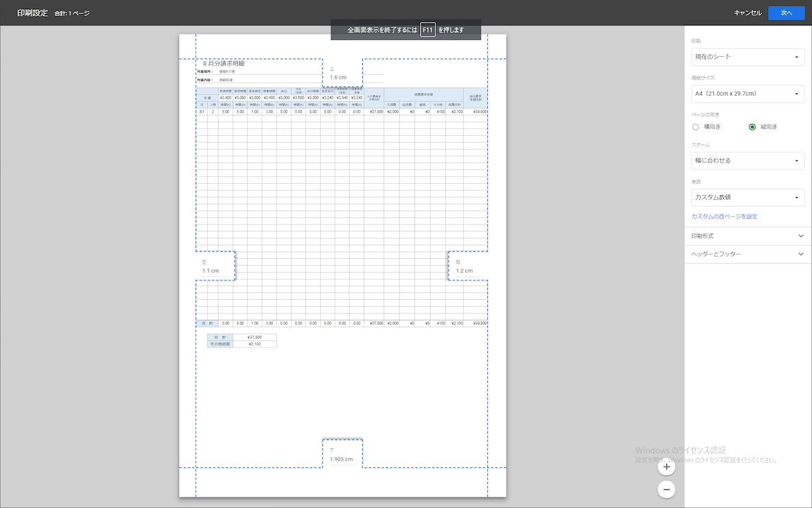Edit the right margin field 1.2 cm

[468, 271]
